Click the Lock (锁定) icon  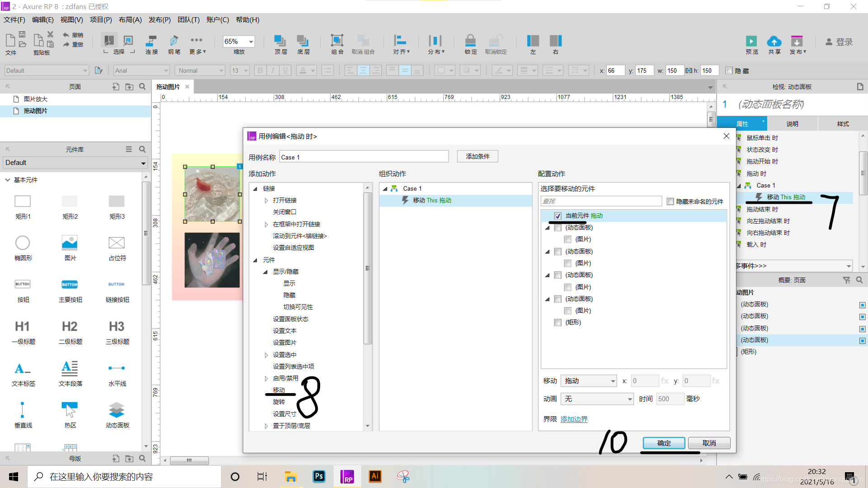tap(471, 41)
